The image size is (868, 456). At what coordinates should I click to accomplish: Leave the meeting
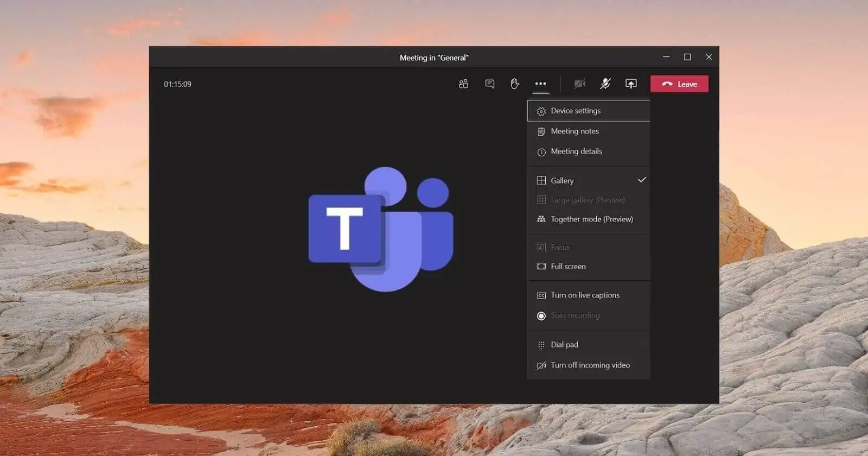679,84
